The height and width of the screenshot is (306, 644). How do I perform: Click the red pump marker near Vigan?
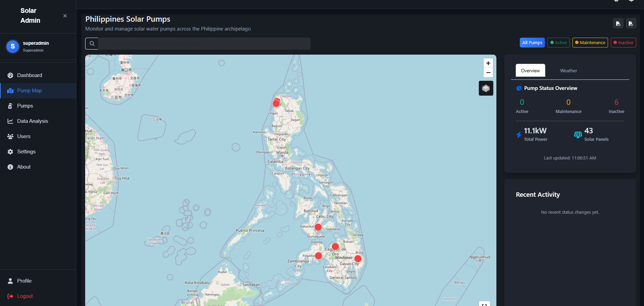276,103
